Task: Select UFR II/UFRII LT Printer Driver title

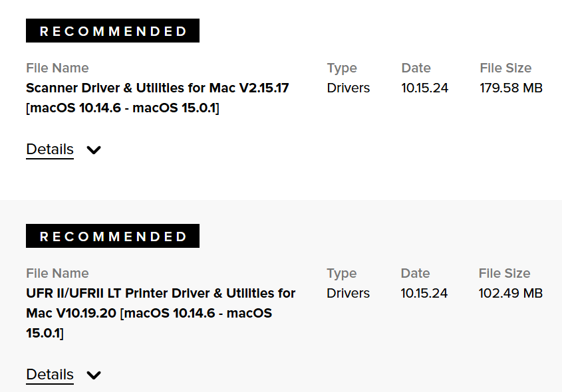Action: (160, 293)
